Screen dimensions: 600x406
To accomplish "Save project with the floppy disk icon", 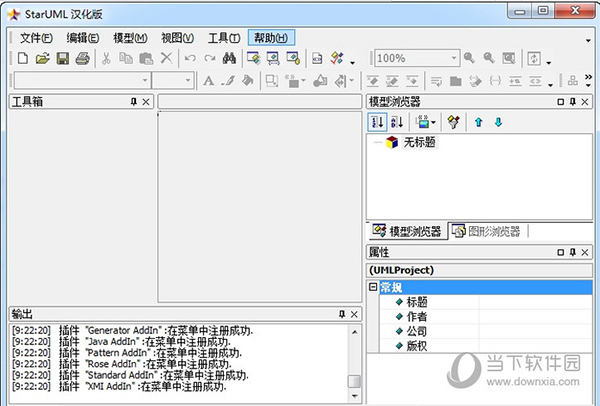I will pyautogui.click(x=63, y=59).
